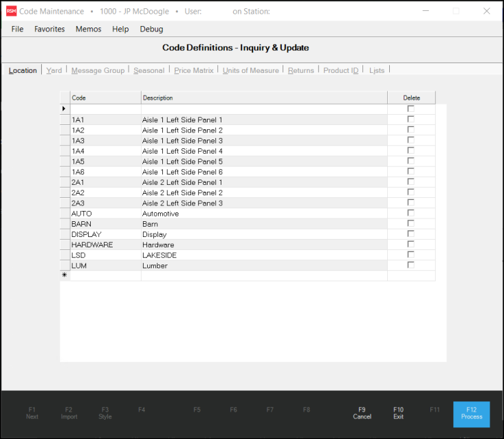Viewport: 504px width, 439px height.
Task: Switch to the Message Group tab
Action: pyautogui.click(x=98, y=70)
